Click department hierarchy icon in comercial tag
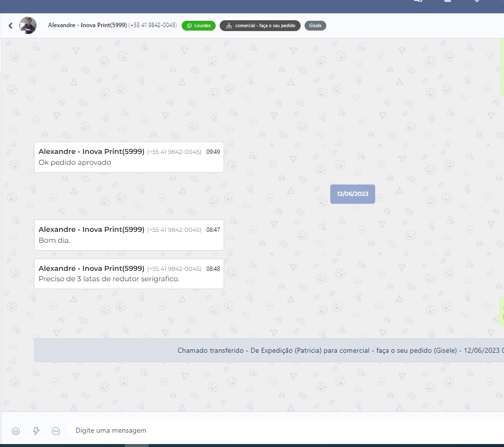Viewport: 504px width, 447px height. point(229,26)
